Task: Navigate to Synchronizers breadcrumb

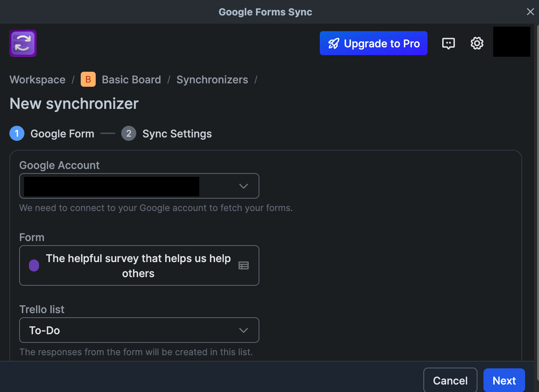Action: [212, 80]
